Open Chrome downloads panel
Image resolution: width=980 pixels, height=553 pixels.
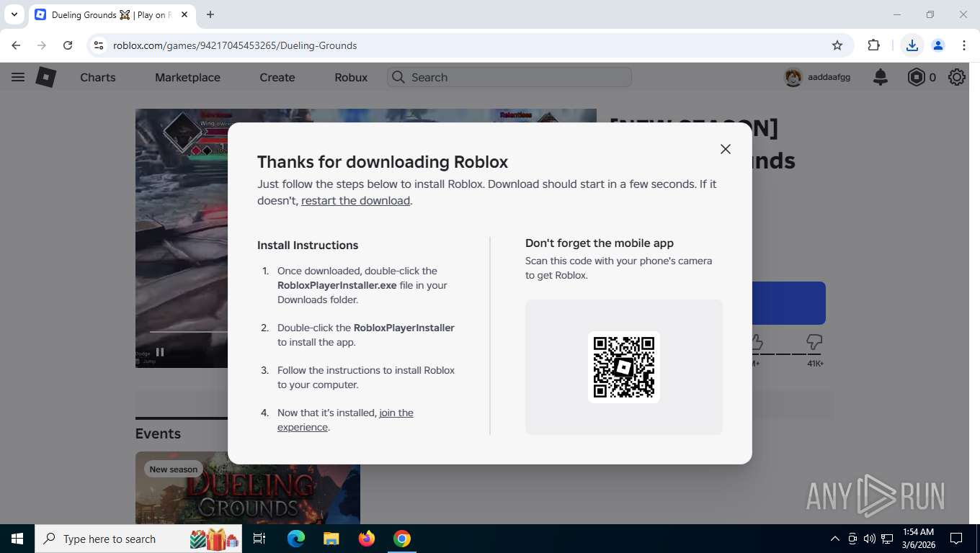point(912,45)
